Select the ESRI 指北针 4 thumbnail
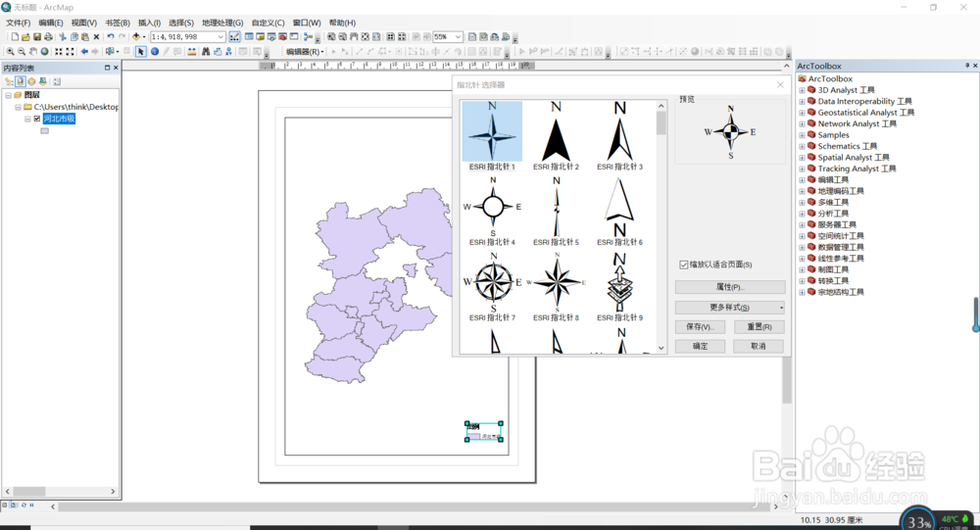The image size is (980, 530). pyautogui.click(x=493, y=212)
